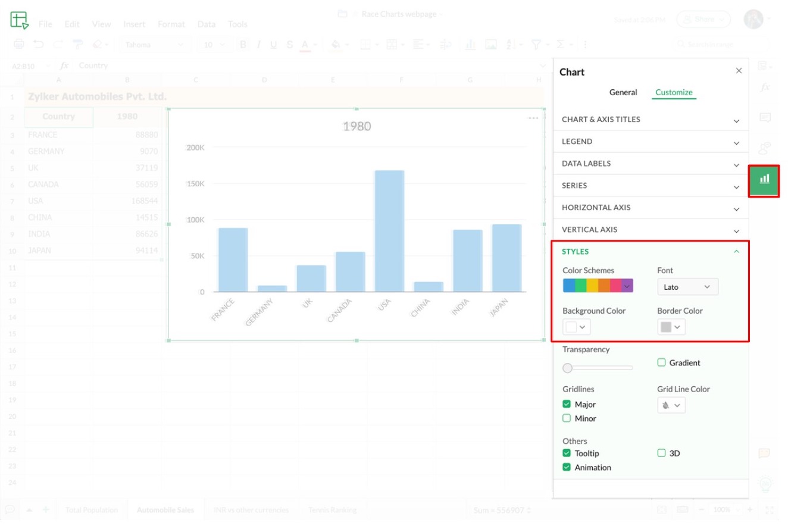
Task: Click the sum (Σ) functions icon
Action: (x=559, y=45)
